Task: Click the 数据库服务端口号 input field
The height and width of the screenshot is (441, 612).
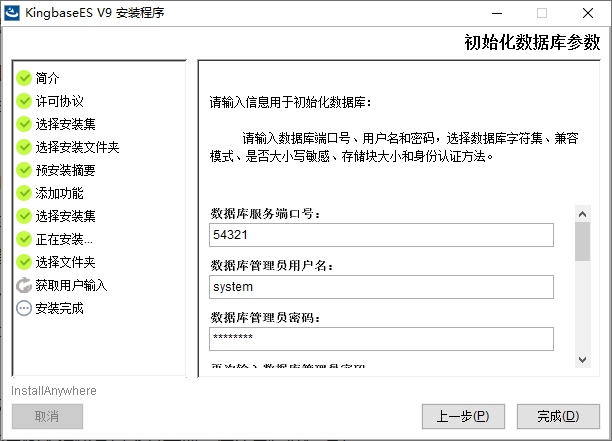Action: point(382,235)
